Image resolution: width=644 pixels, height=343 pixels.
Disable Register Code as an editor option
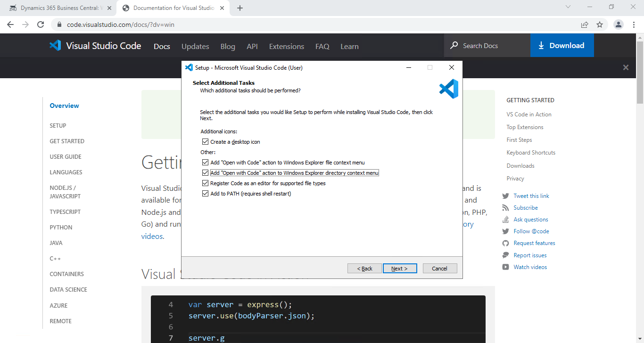point(205,183)
